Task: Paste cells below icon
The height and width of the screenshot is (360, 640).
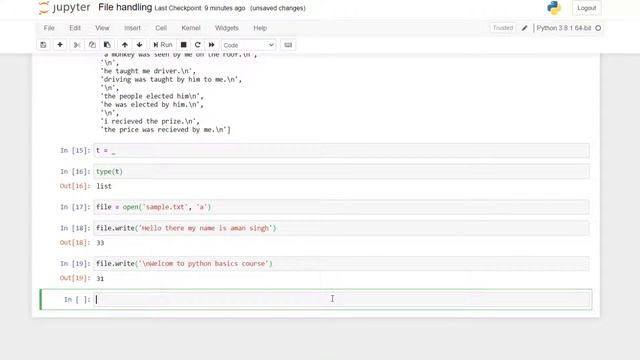Action: [107, 45]
